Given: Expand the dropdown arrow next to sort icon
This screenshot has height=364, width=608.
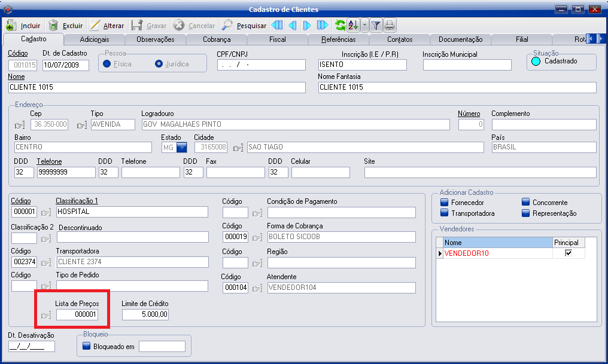Looking at the screenshot, I should 364,25.
